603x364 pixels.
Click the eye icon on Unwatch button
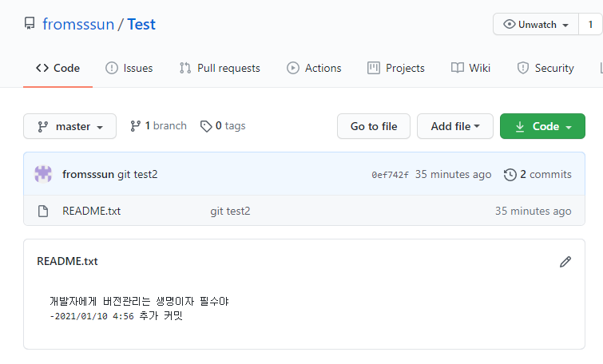[x=510, y=24]
